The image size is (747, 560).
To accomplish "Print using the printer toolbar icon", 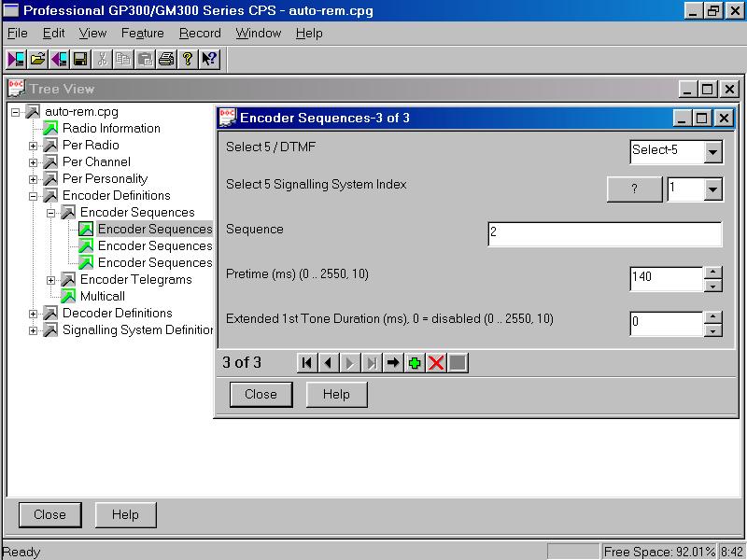I will click(166, 59).
